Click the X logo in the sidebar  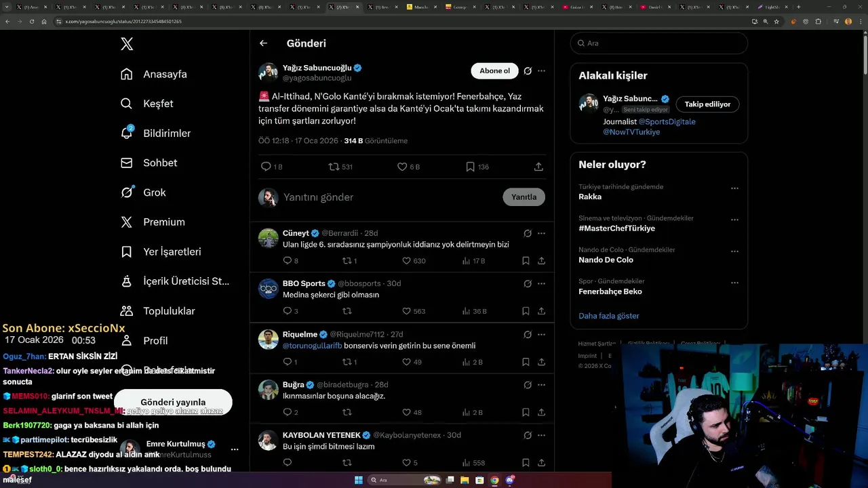[127, 44]
